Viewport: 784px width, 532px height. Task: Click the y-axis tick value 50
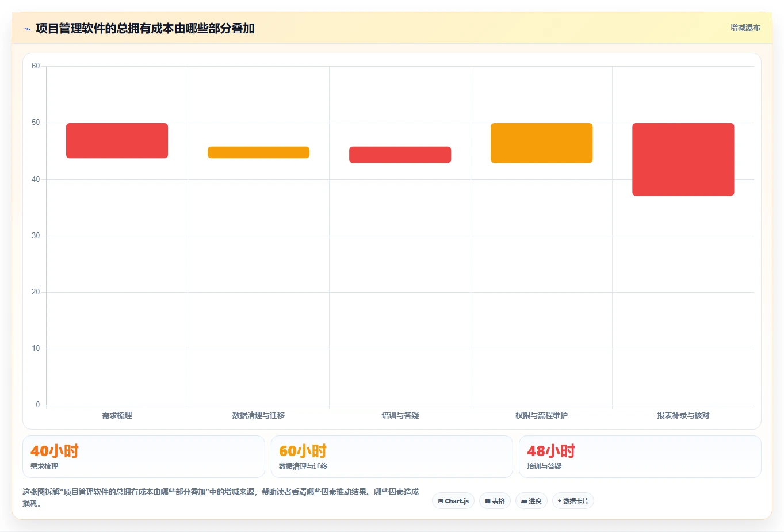coord(36,123)
